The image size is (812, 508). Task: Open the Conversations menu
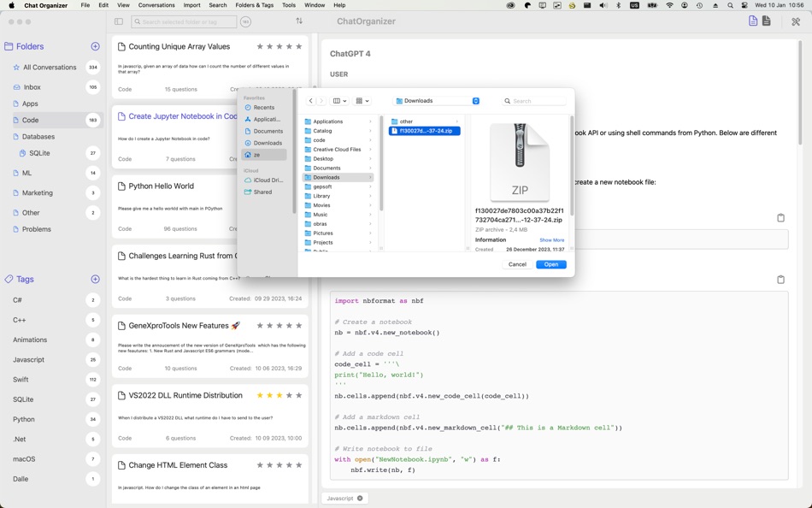156,4
